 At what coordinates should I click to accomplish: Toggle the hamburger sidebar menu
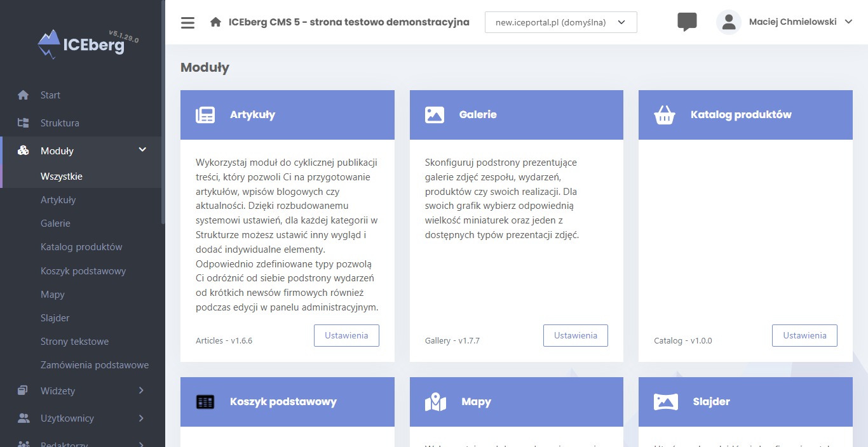tap(187, 23)
